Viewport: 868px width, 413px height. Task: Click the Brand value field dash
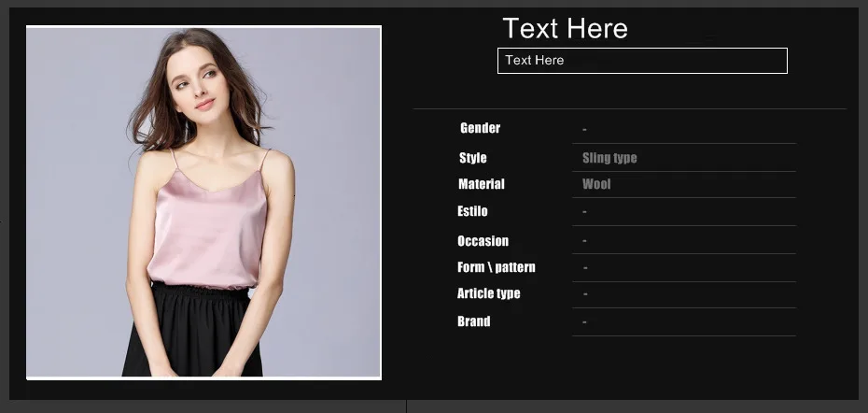point(584,322)
